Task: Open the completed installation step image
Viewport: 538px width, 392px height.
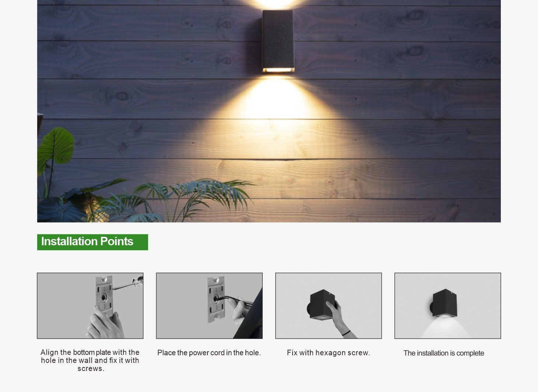Action: pyautogui.click(x=448, y=305)
